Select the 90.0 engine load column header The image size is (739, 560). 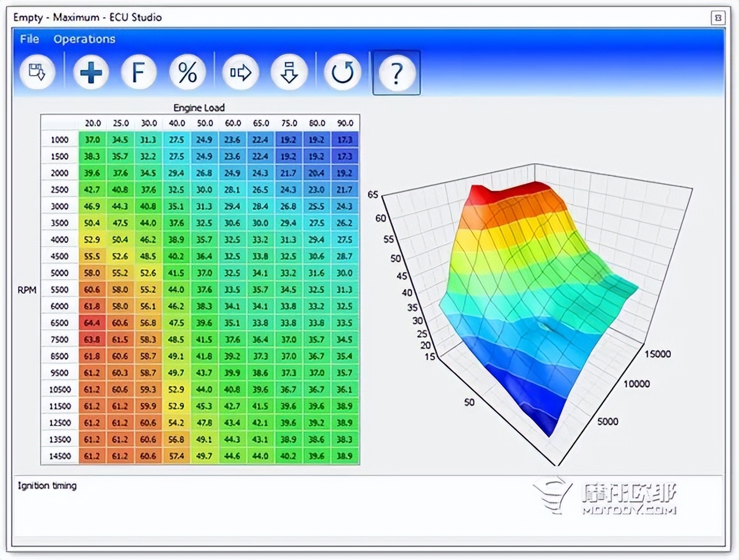pyautogui.click(x=345, y=123)
